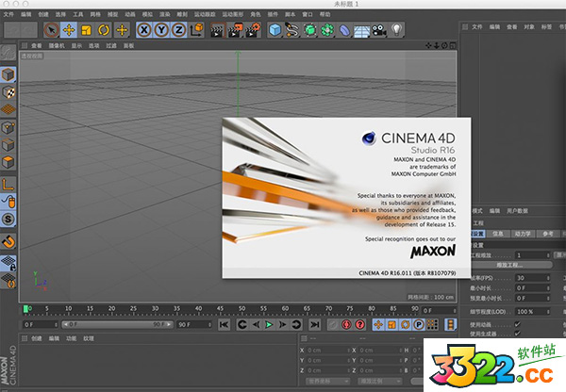Click the magnet snap icon in left sidebar
566x392 pixels.
click(8, 242)
